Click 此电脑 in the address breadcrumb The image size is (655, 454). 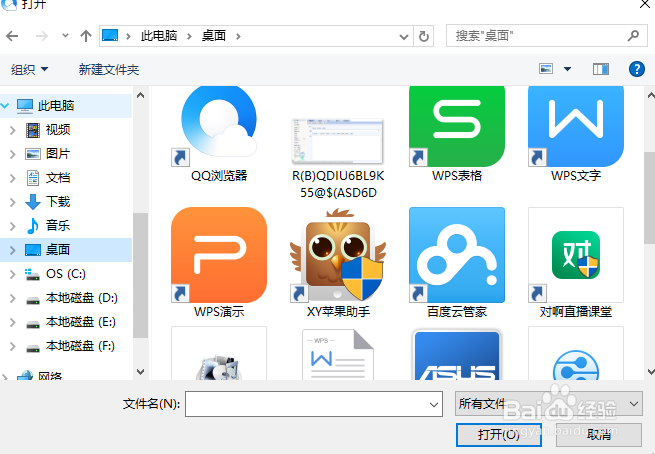point(159,36)
